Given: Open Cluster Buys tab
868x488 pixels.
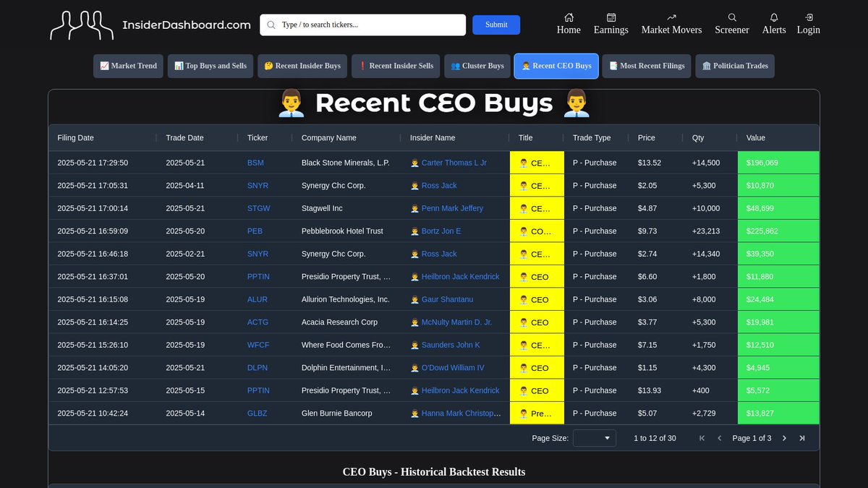Looking at the screenshot, I should click(x=477, y=66).
